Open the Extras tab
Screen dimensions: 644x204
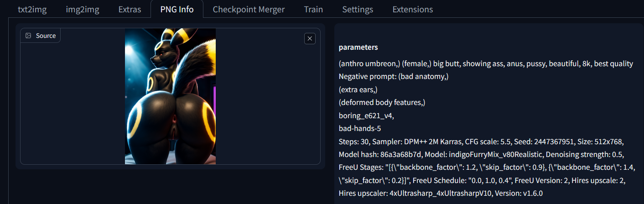tap(130, 9)
